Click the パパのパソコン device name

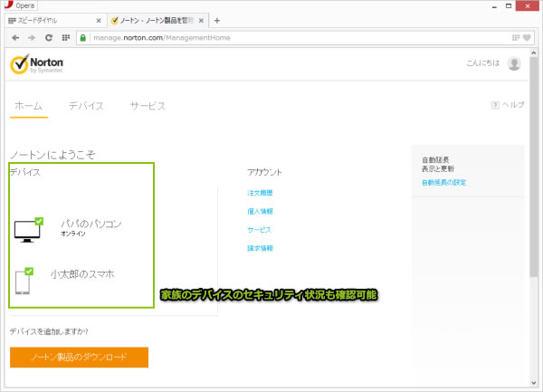pos(91,224)
